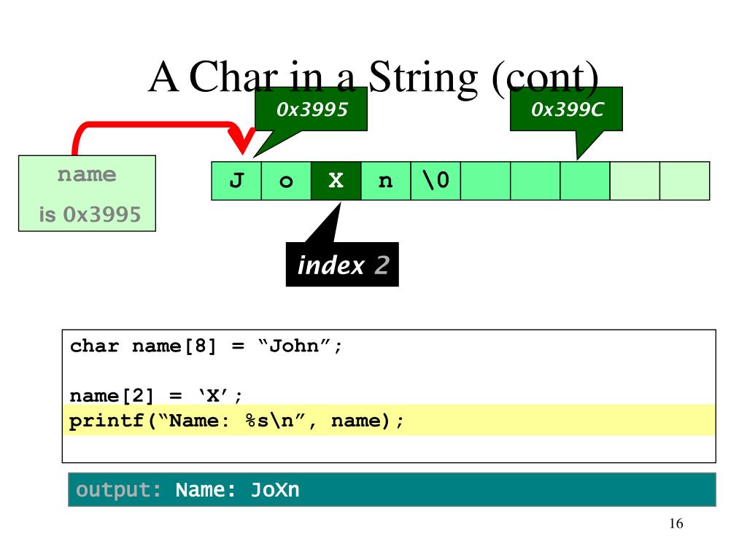Click the array cell containing 'o'
Viewport: 747px width, 560px height.
(286, 181)
